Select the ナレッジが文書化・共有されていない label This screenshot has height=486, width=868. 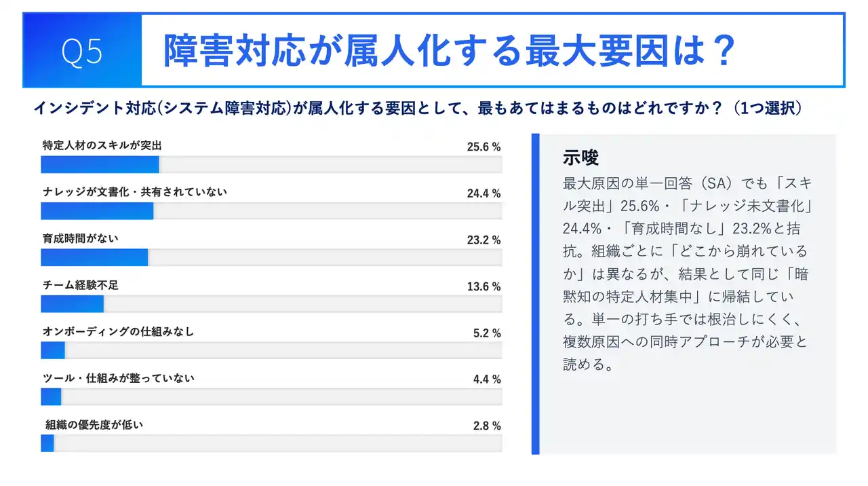point(134,192)
